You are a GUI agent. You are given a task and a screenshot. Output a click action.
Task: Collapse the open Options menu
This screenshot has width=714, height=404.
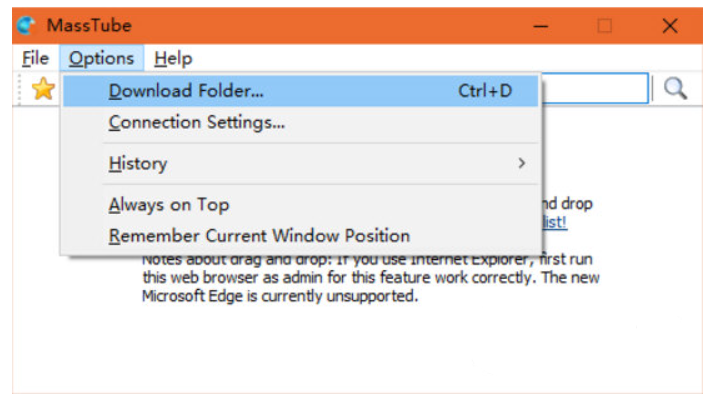click(102, 59)
